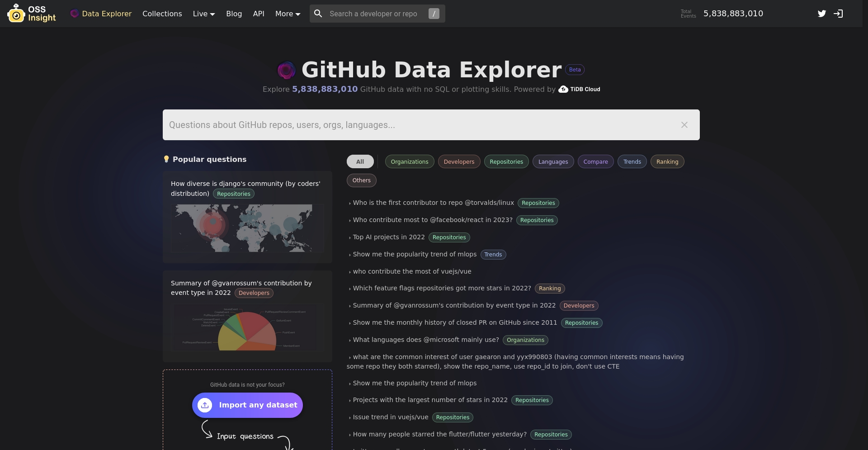The width and height of the screenshot is (868, 450).
Task: Select the All filter tag
Action: point(360,161)
